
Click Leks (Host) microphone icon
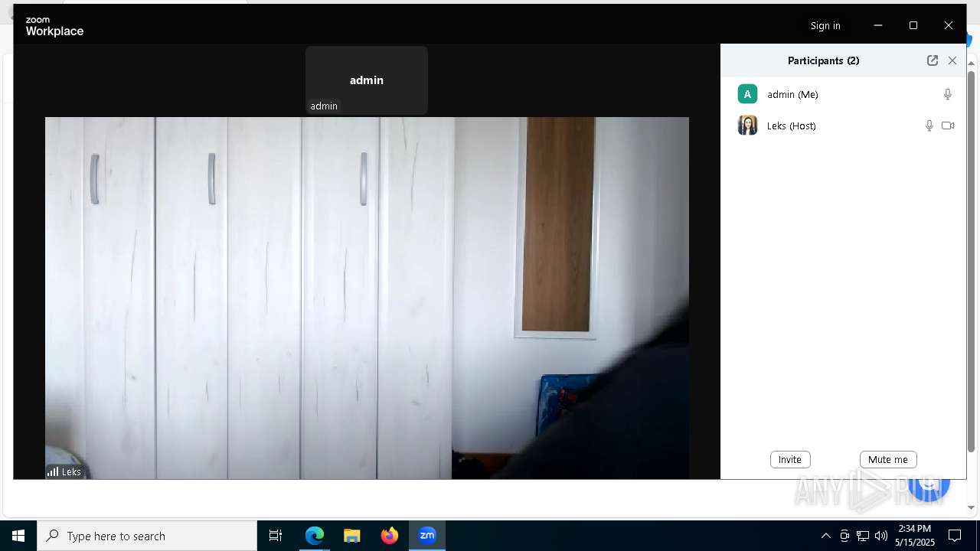[929, 126]
